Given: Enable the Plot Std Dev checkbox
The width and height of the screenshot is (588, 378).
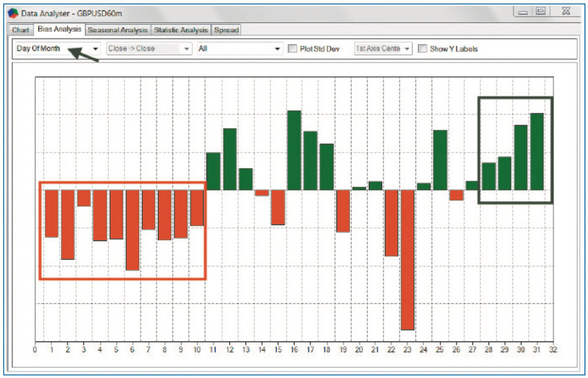Looking at the screenshot, I should [292, 49].
